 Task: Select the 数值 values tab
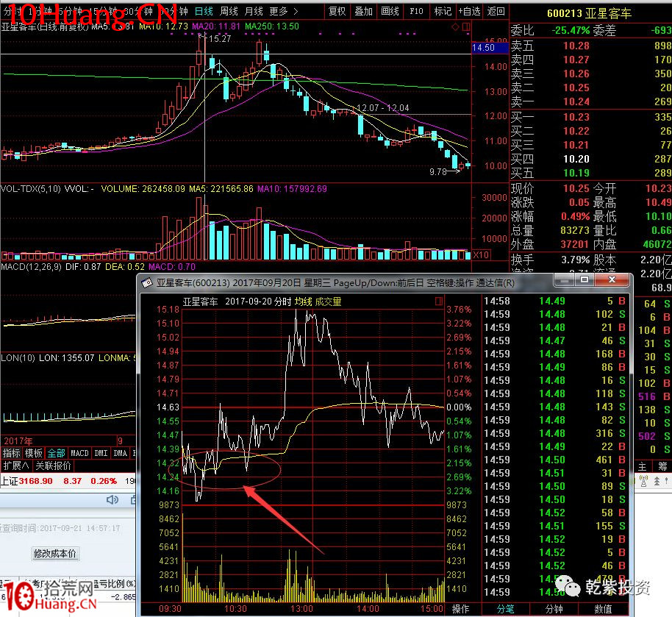point(603,610)
